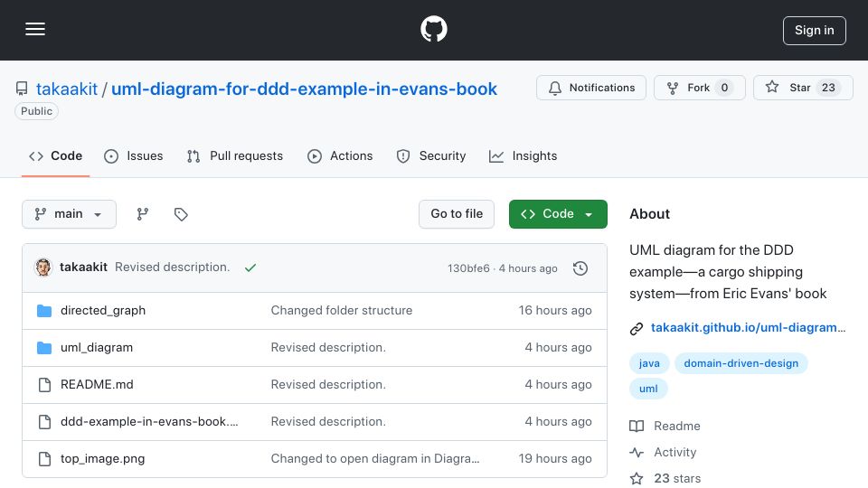Viewport: 868px width, 488px height.
Task: Select the uml topic tag
Action: 648,389
